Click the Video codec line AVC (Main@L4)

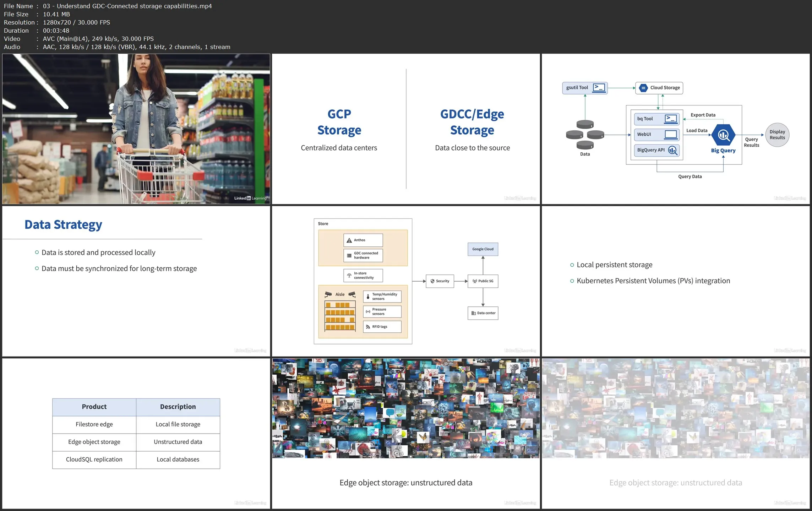pos(98,39)
